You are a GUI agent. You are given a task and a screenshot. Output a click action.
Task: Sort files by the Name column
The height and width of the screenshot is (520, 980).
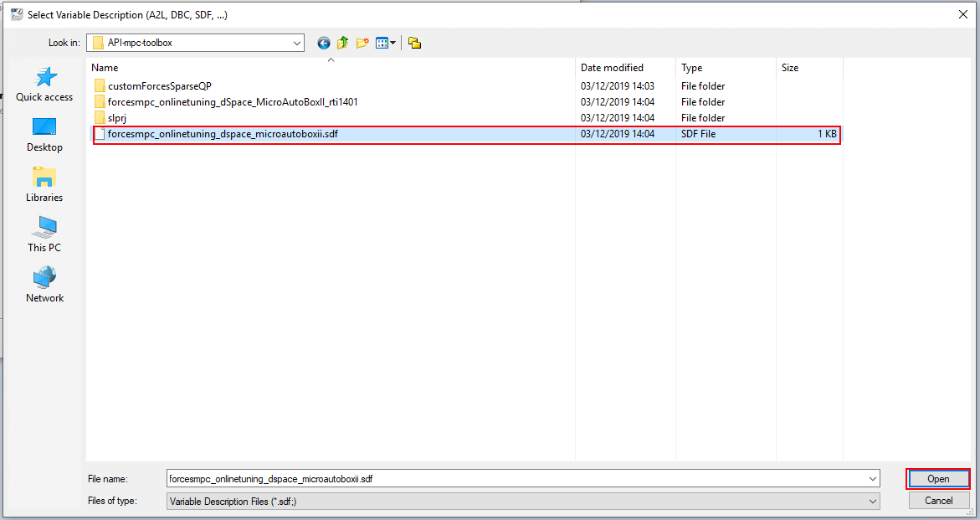[x=105, y=68]
